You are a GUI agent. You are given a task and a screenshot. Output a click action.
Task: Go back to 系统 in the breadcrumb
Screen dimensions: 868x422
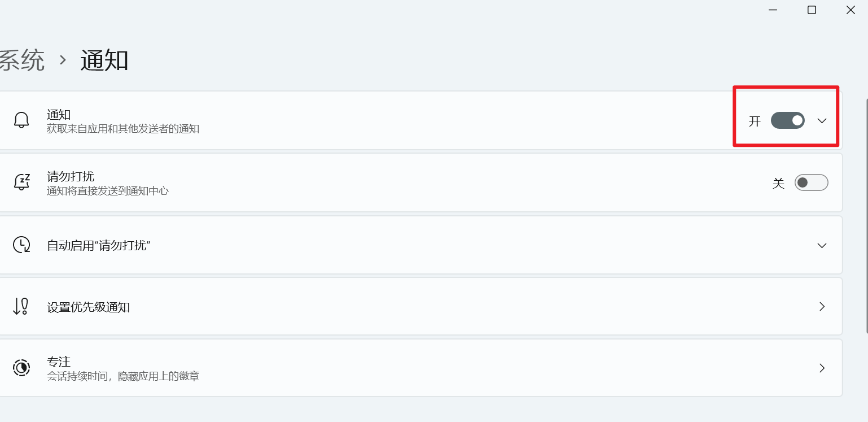21,60
